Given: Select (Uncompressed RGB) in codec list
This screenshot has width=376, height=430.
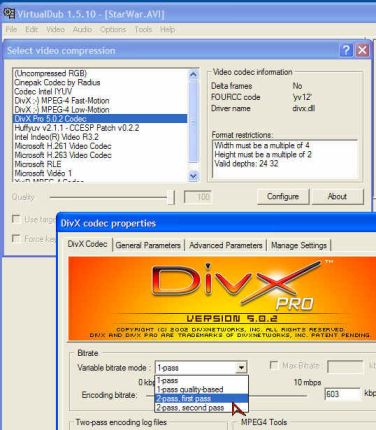Looking at the screenshot, I should point(100,73).
